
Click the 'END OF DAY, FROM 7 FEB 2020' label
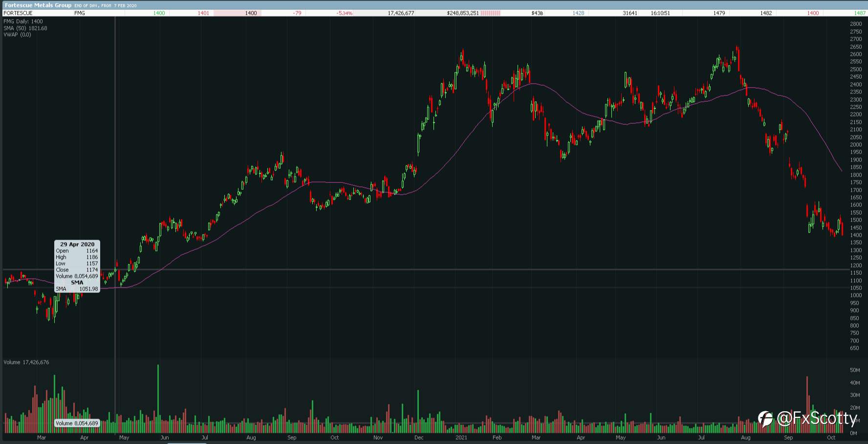[x=106, y=6]
